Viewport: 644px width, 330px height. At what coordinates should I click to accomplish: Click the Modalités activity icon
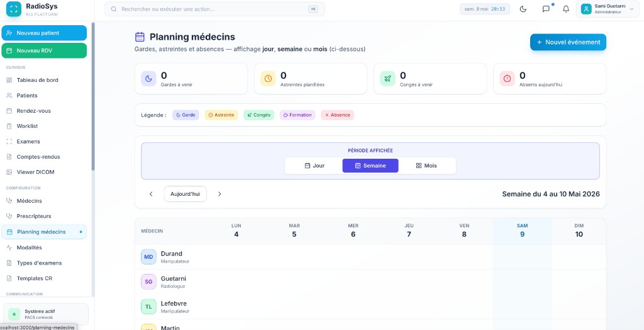pos(9,247)
